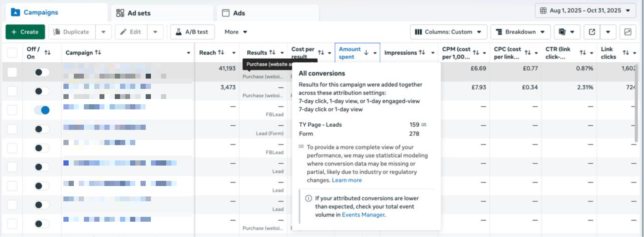
Task: Toggle on the campaign with 3,473 reach
Action: (x=42, y=91)
